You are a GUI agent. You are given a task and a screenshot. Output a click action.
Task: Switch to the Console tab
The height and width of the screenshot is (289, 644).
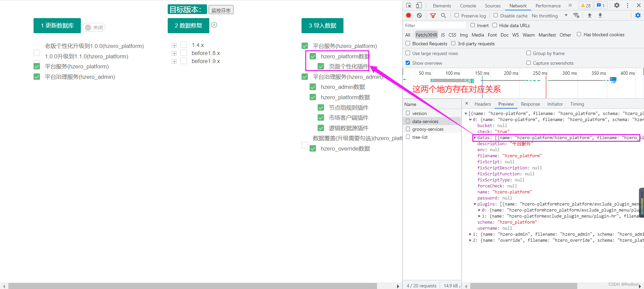coord(468,6)
